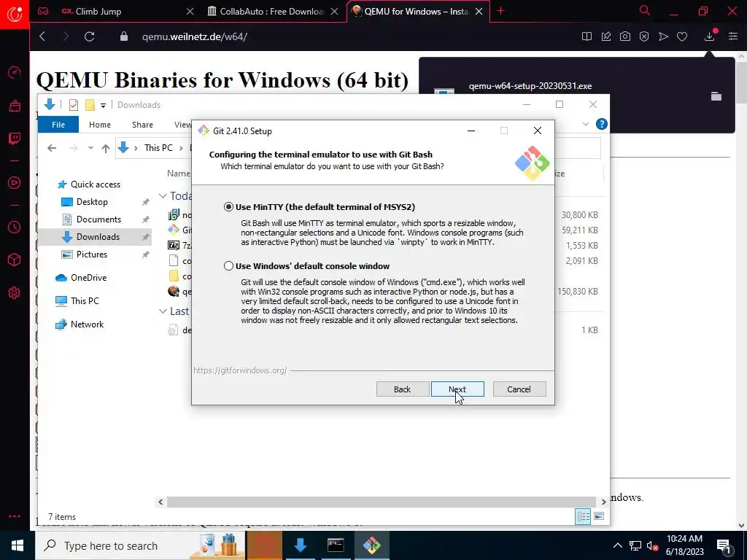Select Documents in navigation pane
Image resolution: width=747 pixels, height=560 pixels.
coord(98,219)
